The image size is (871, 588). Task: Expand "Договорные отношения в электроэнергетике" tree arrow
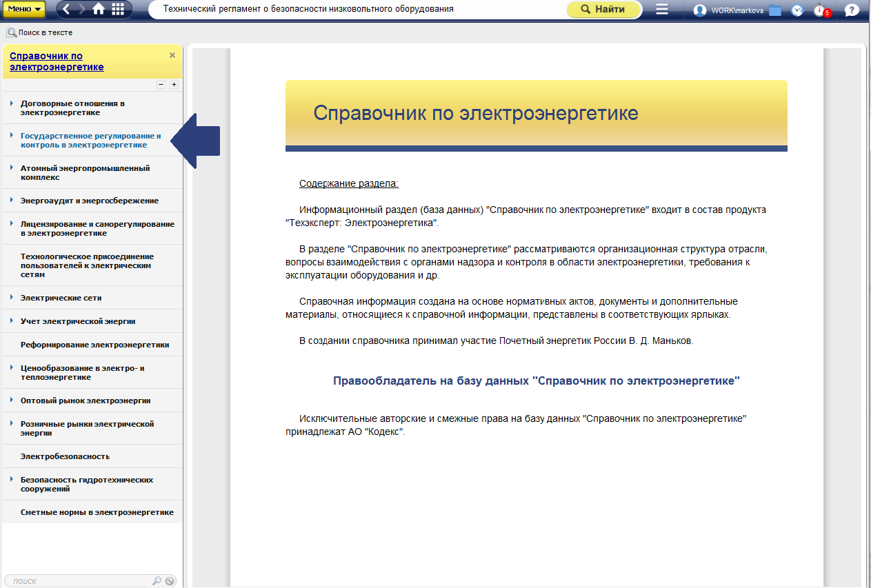tap(12, 103)
